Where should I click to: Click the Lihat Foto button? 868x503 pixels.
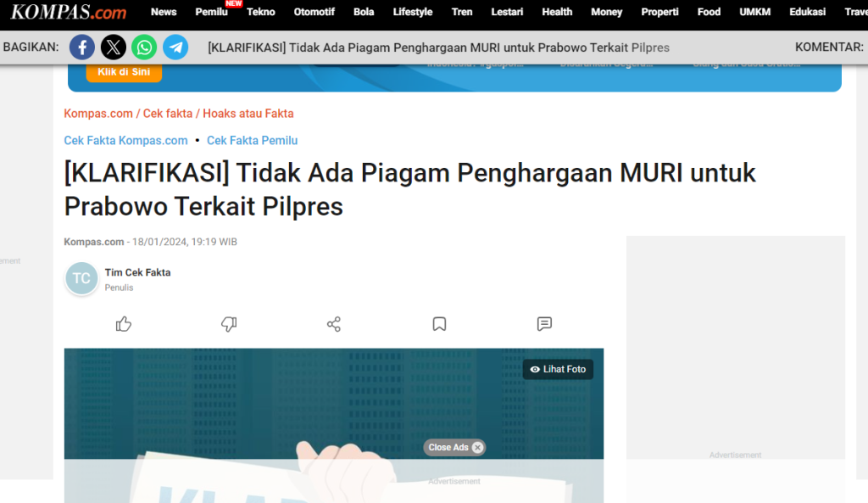tap(558, 370)
